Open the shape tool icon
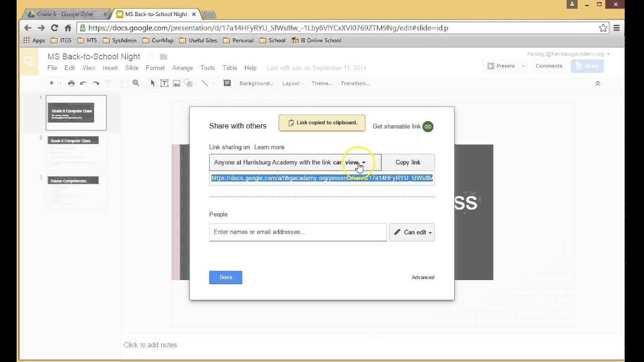 (x=188, y=83)
